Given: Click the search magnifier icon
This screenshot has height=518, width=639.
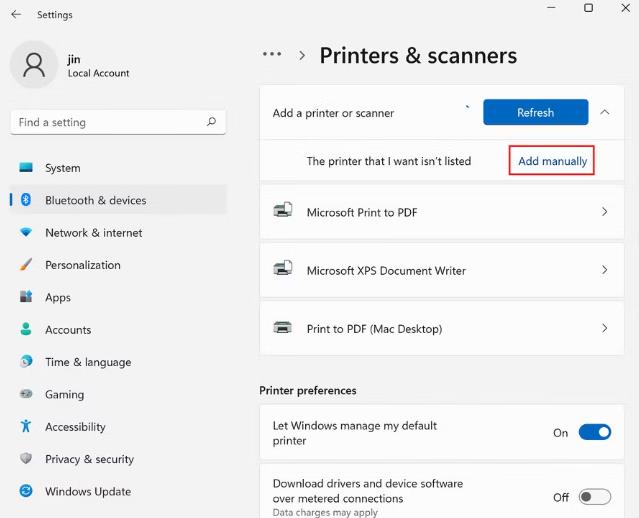Looking at the screenshot, I should (x=211, y=121).
